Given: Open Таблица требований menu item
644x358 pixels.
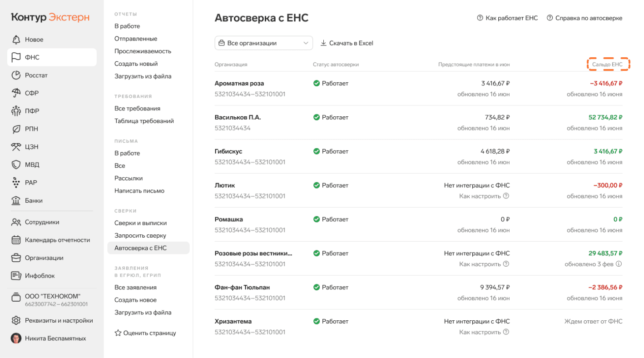Looking at the screenshot, I should [144, 121].
